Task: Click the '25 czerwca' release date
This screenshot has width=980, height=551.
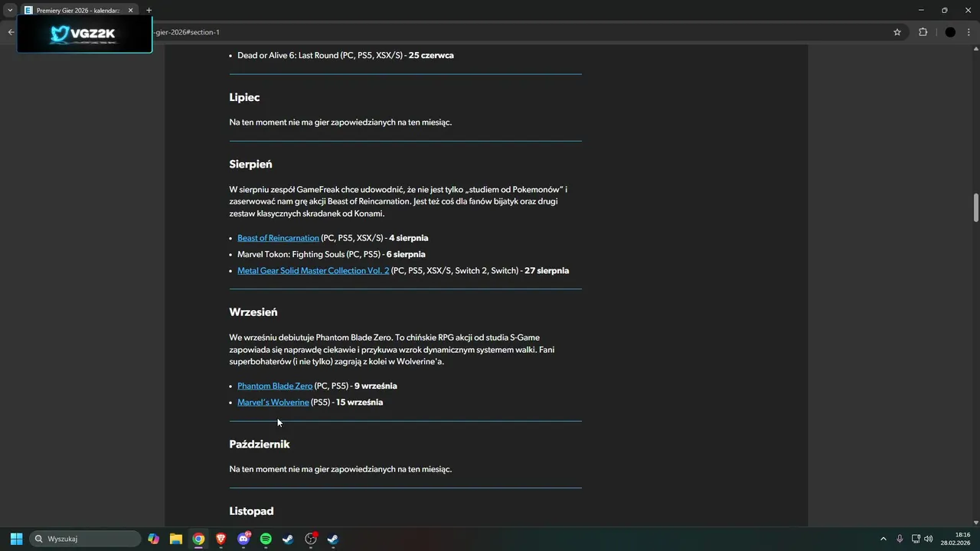Action: point(431,55)
